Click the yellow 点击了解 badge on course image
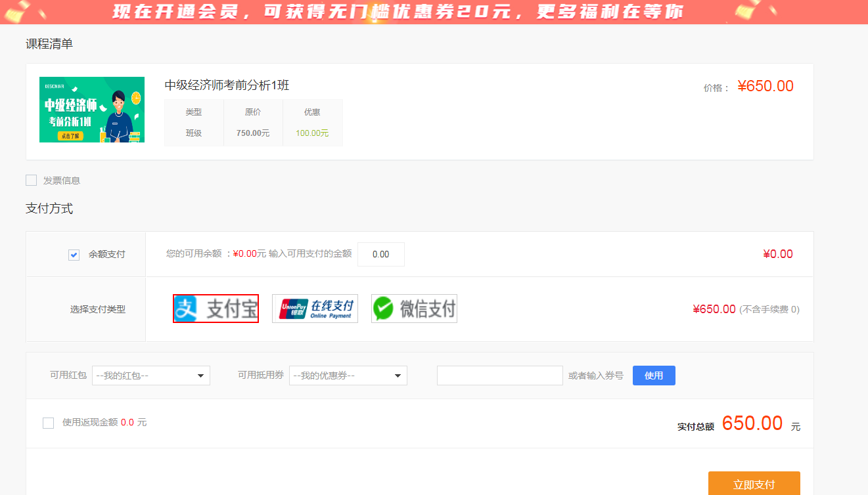This screenshot has height=495, width=868. point(69,136)
